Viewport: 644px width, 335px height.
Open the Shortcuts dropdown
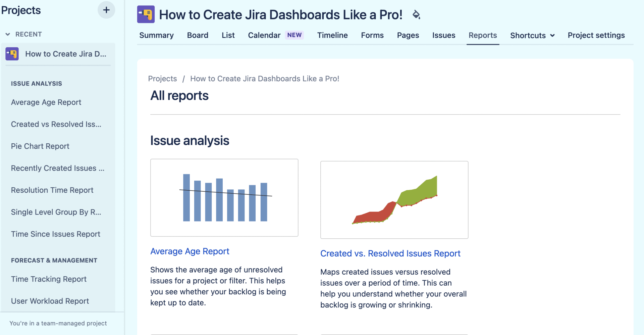tap(532, 35)
